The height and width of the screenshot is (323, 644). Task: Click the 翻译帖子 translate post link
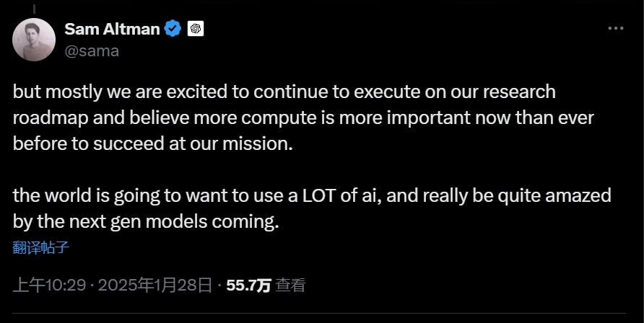tap(40, 247)
